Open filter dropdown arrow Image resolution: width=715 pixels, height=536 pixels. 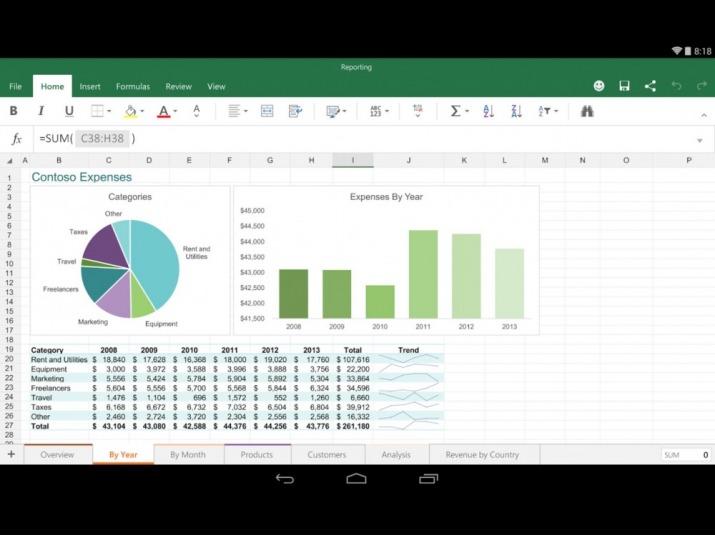[x=556, y=111]
